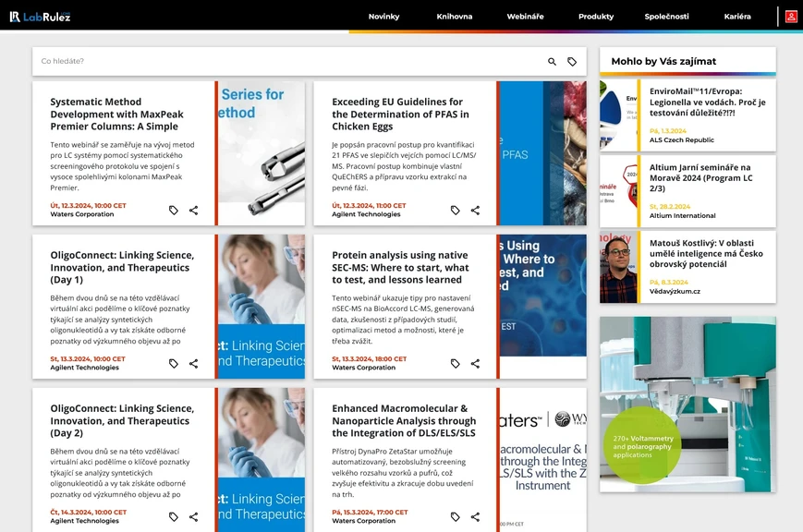Click 'Agilent Technologies' under OligoConnect Day 1
Screen dimensions: 803x532
tap(84, 368)
